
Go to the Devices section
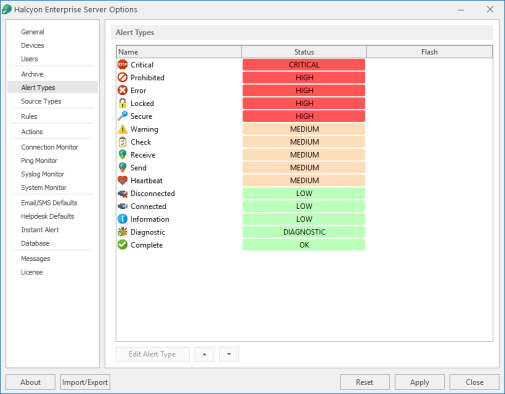pyautogui.click(x=33, y=45)
